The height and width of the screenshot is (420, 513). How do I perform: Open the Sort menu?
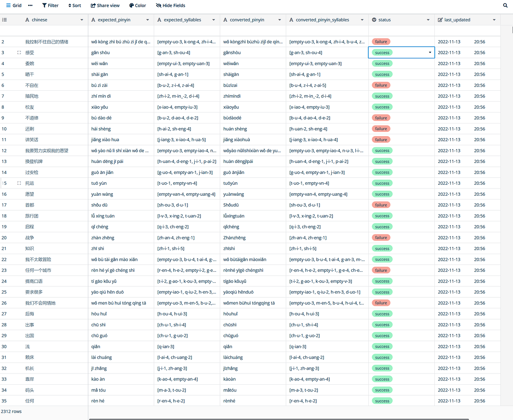click(x=74, y=5)
